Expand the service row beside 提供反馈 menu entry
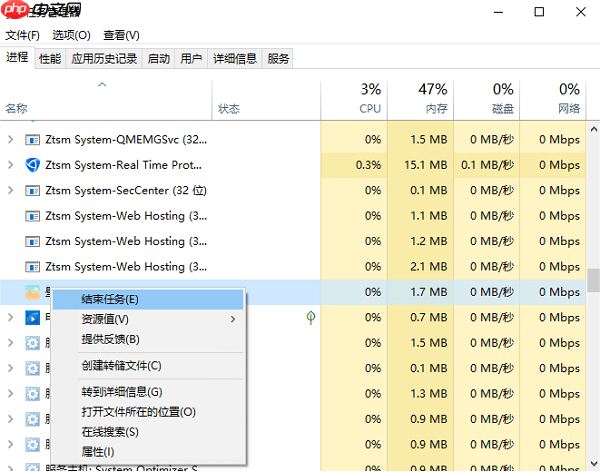 pyautogui.click(x=11, y=343)
